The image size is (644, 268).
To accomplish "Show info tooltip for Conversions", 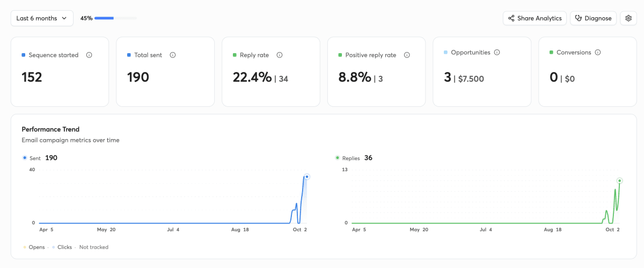I will click(x=598, y=53).
